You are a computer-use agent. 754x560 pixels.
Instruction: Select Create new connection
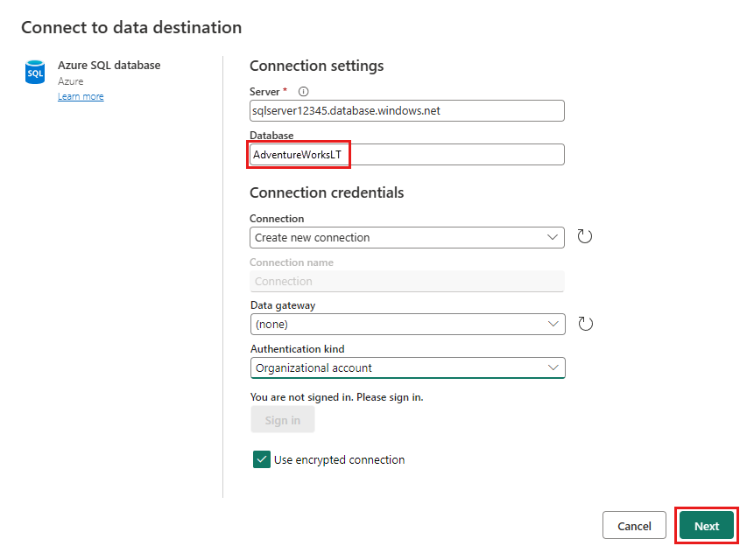point(407,236)
